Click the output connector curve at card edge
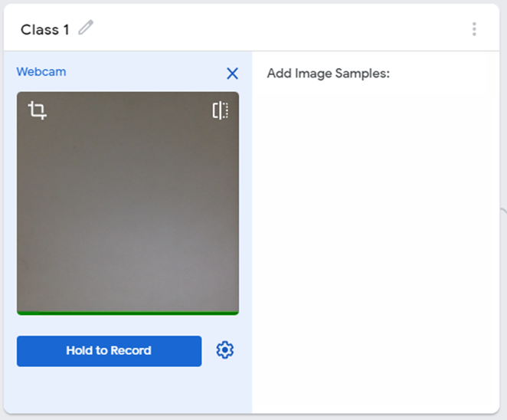Screen dimensions: 507x420 pyautogui.click(x=503, y=214)
